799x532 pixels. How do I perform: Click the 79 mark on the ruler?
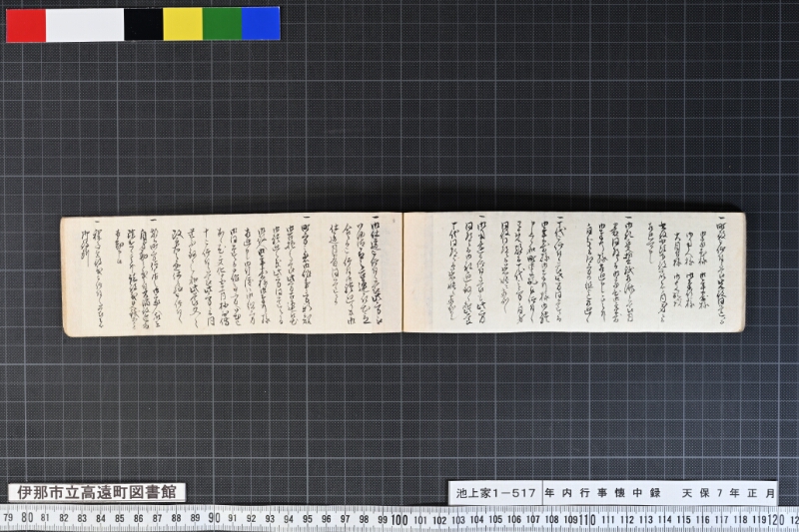[8, 518]
